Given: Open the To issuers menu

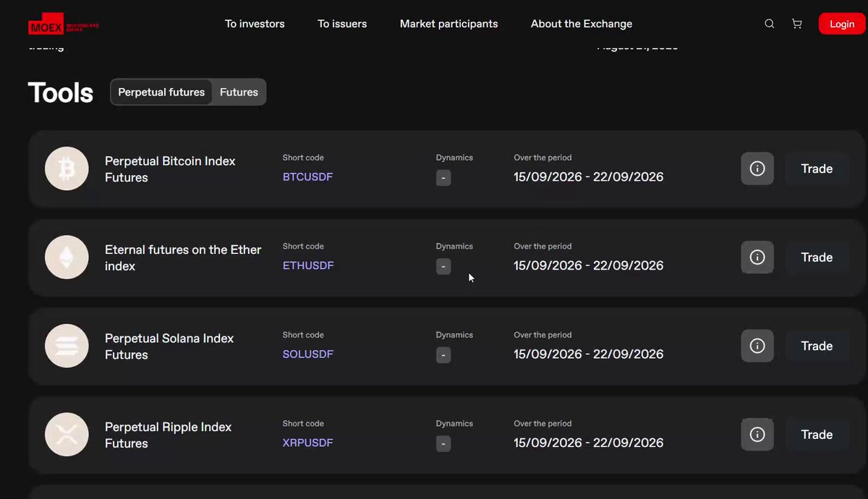Looking at the screenshot, I should [x=342, y=24].
